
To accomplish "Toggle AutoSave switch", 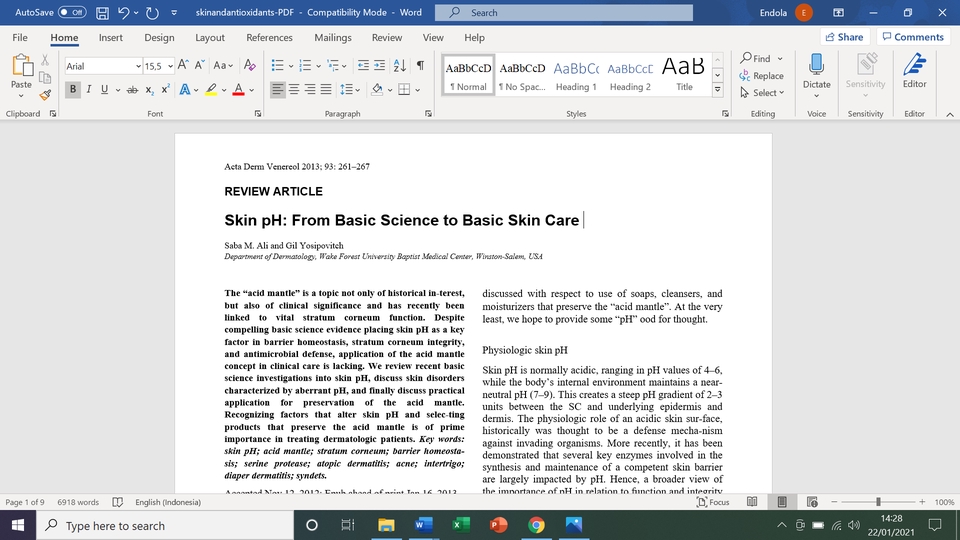I will click(72, 12).
